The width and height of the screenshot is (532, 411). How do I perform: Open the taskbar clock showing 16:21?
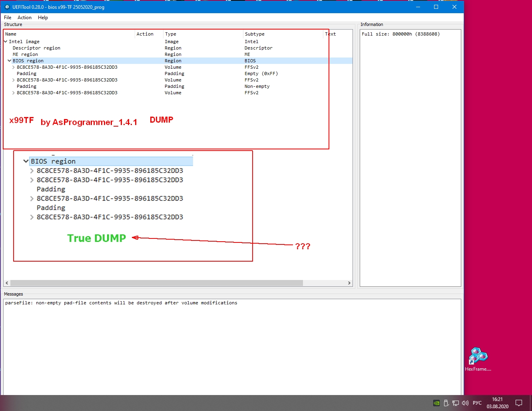pos(498,403)
